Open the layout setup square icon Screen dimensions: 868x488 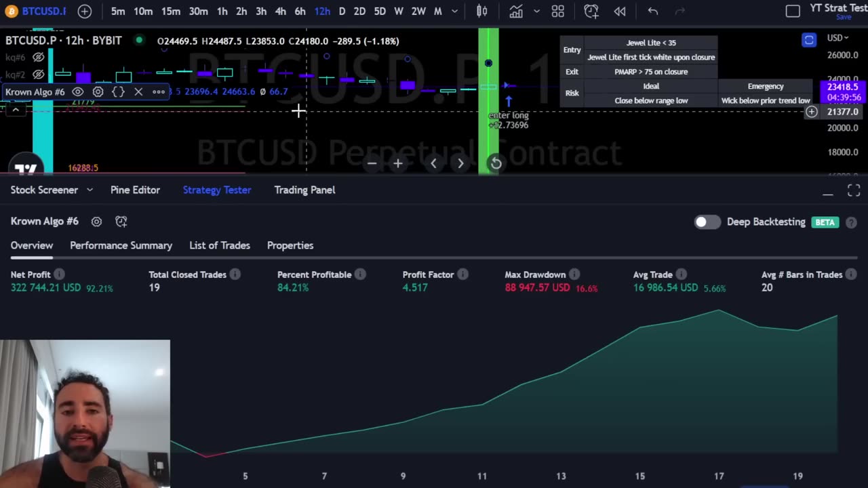pos(793,12)
